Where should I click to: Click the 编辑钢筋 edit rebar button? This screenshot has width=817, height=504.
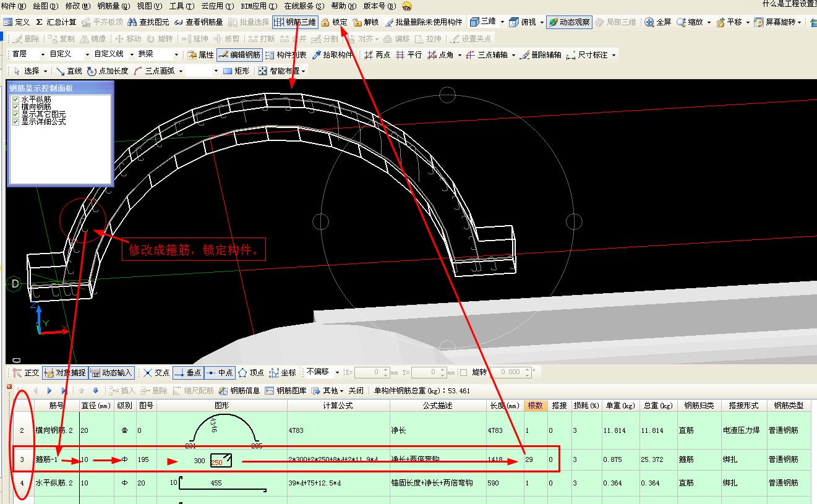[x=239, y=54]
